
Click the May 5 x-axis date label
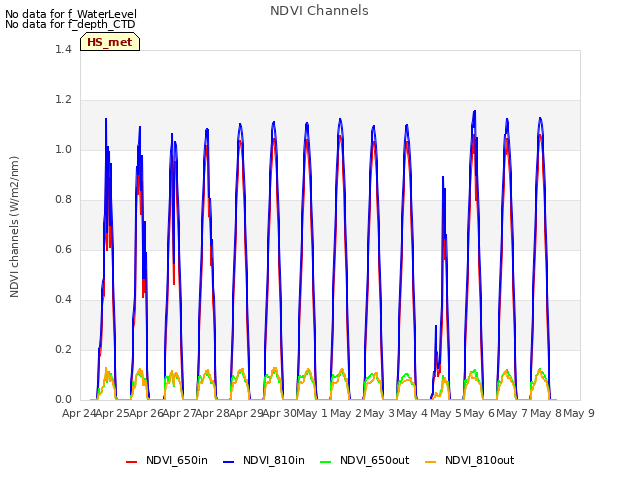(446, 413)
